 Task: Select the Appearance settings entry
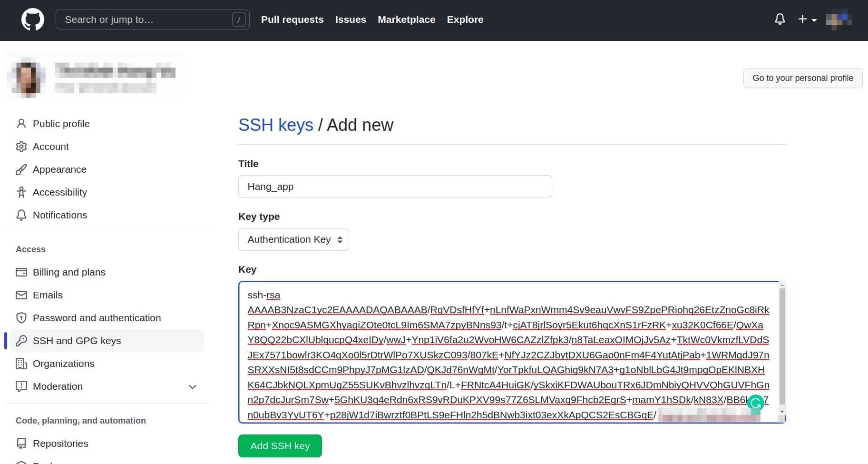tap(59, 169)
